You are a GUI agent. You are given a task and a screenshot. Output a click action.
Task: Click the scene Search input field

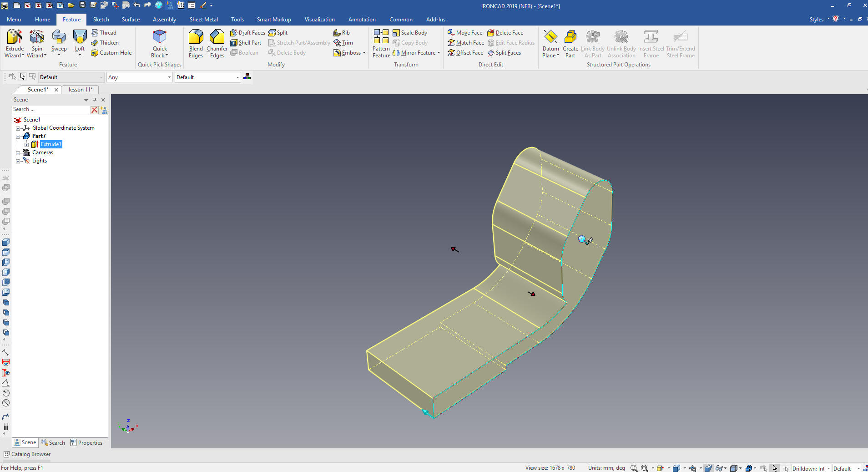(x=51, y=110)
